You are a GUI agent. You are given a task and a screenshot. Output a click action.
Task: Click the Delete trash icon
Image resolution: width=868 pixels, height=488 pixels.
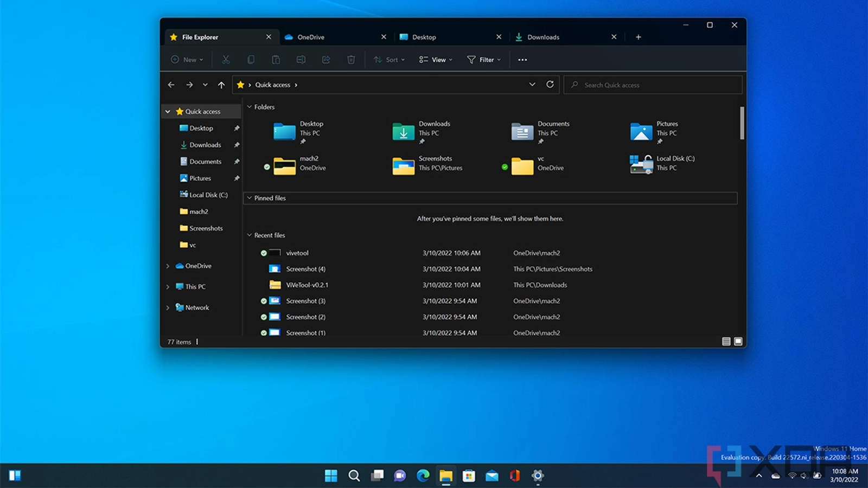[x=351, y=60]
